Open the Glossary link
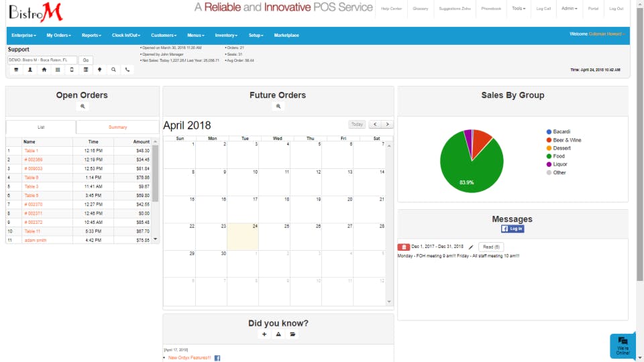 click(x=421, y=9)
